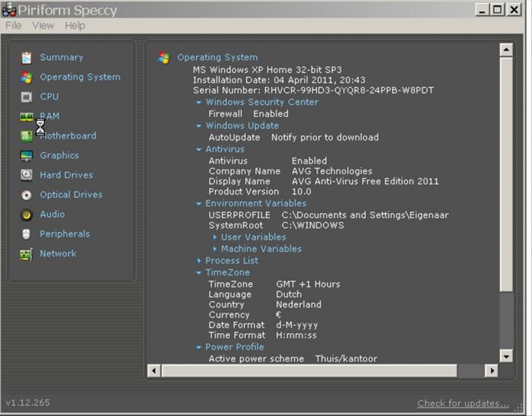Click the AVG Technologies company name value
Screen dimensions: 532x416
click(332, 171)
